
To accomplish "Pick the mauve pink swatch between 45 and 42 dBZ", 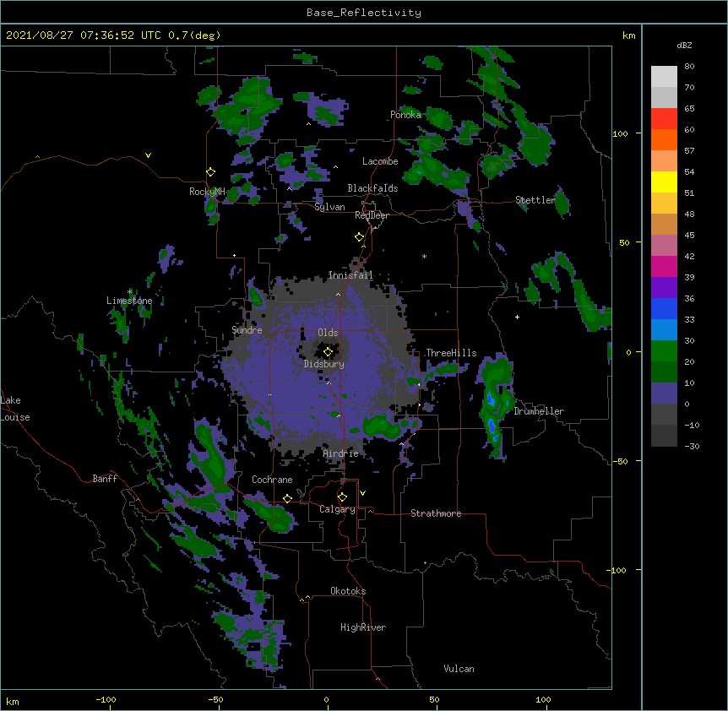I will (664, 245).
